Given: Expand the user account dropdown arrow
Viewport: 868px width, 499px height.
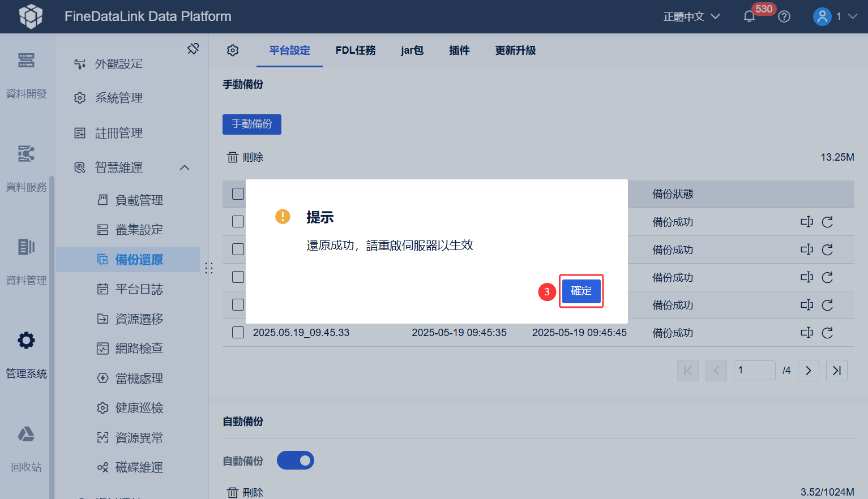Looking at the screenshot, I should click(x=853, y=16).
